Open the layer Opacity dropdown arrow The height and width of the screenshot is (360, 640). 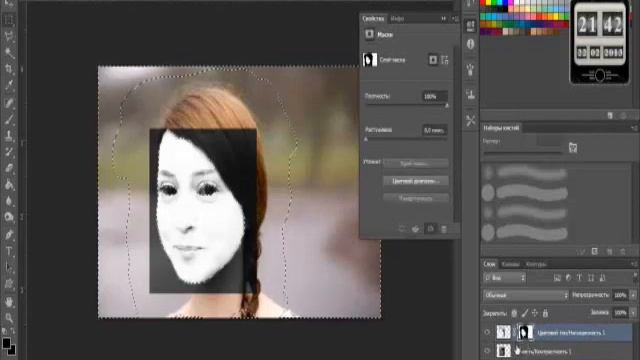pyautogui.click(x=633, y=295)
